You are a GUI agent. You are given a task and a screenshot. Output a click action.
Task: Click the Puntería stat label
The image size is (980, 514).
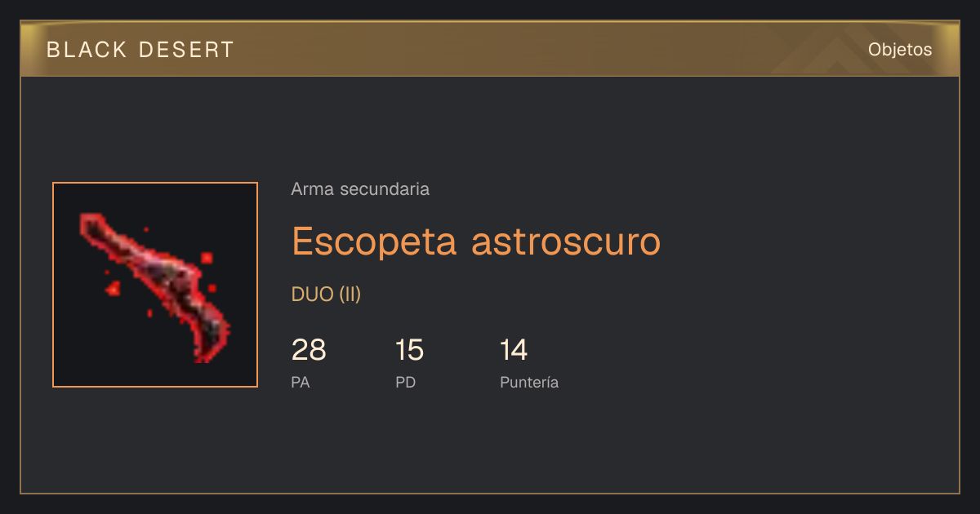coord(529,382)
